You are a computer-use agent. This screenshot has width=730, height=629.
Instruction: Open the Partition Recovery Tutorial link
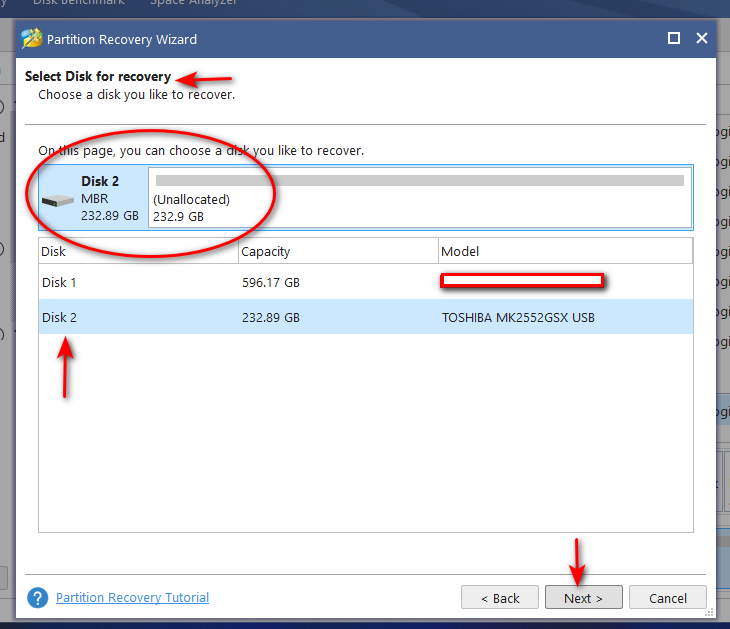point(132,597)
